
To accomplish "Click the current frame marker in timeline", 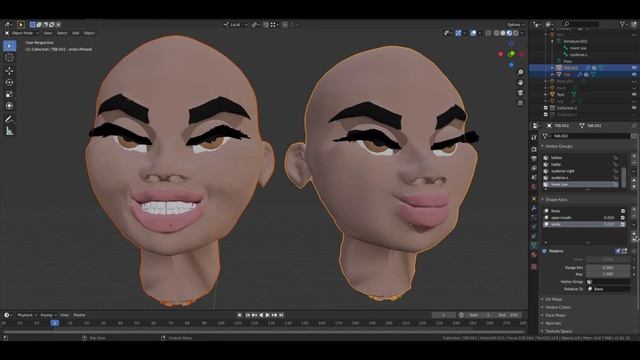I will pos(55,323).
